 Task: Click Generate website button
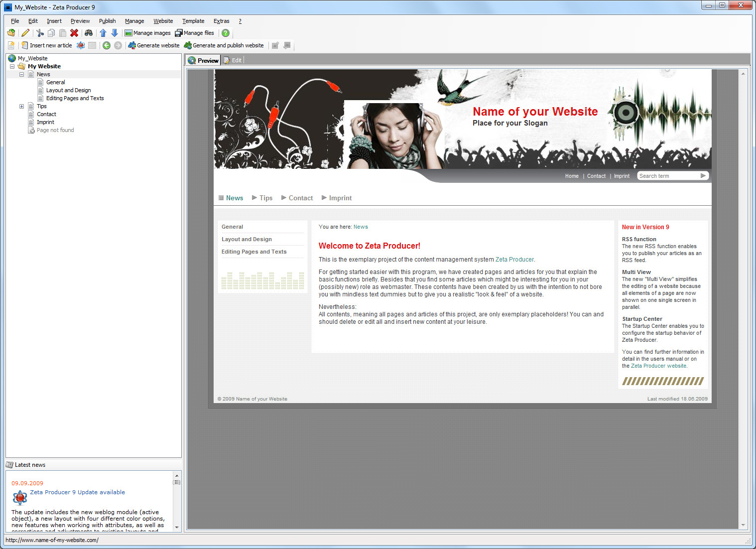tap(154, 45)
